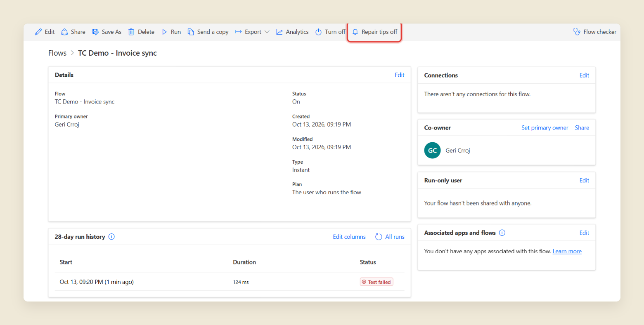Open All runs link
This screenshot has width=644, height=325.
click(395, 237)
